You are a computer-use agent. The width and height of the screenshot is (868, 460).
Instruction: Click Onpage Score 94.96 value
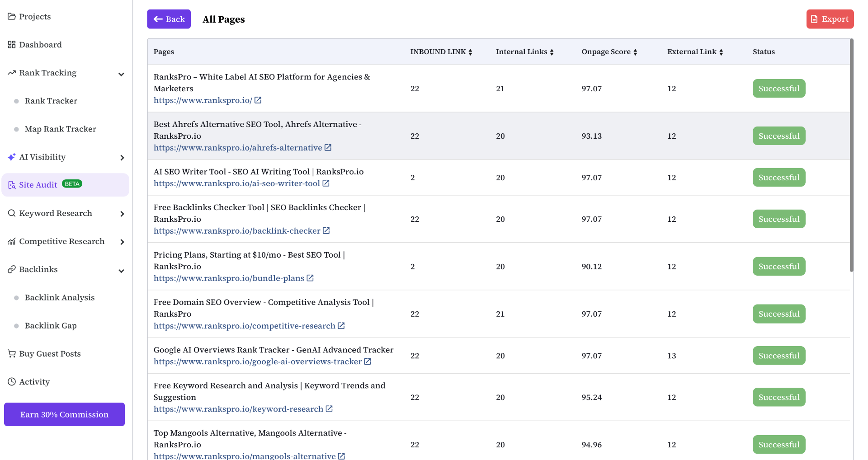(591, 445)
